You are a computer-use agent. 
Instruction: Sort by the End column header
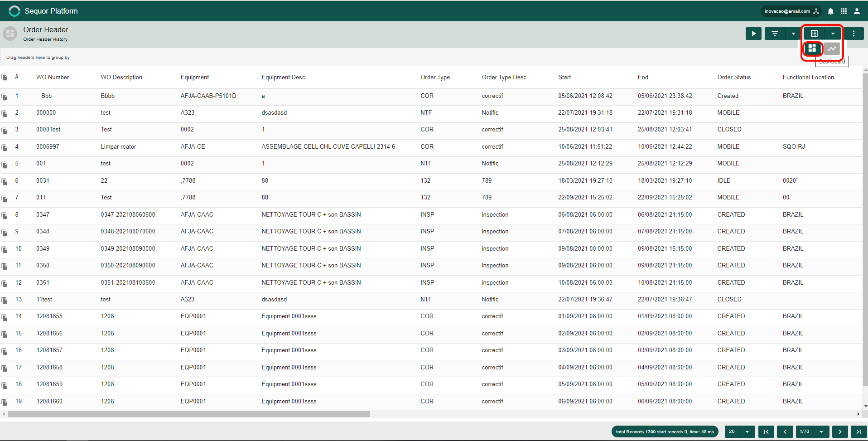[643, 78]
